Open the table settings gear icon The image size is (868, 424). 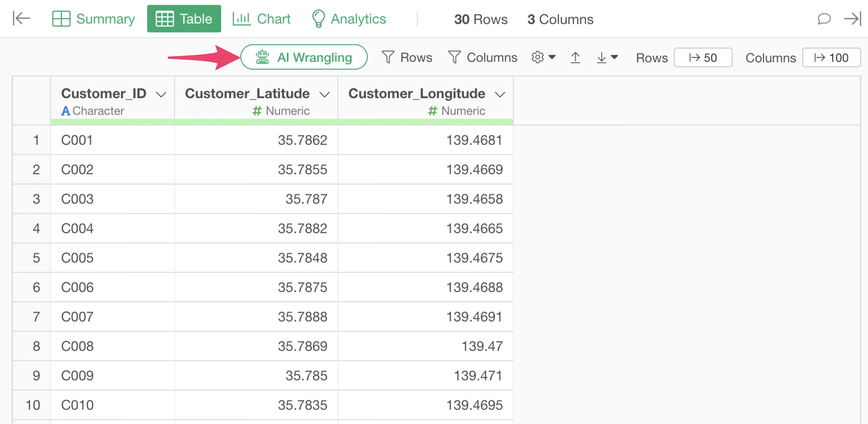[x=537, y=57]
